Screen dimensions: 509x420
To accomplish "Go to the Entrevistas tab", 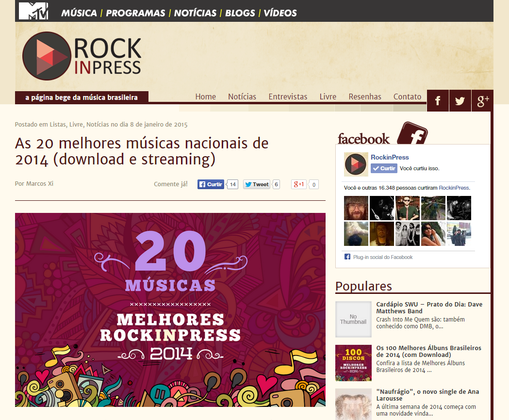I will (x=288, y=97).
